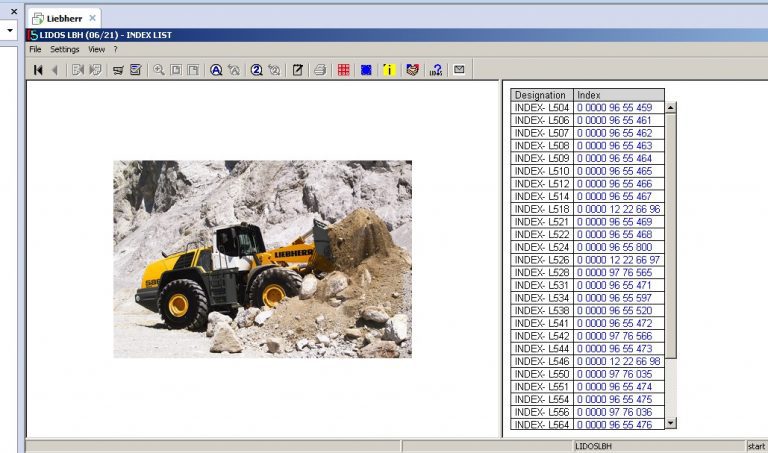Click index list scroll down arrow
Image resolution: width=768 pixels, height=453 pixels.
point(671,423)
